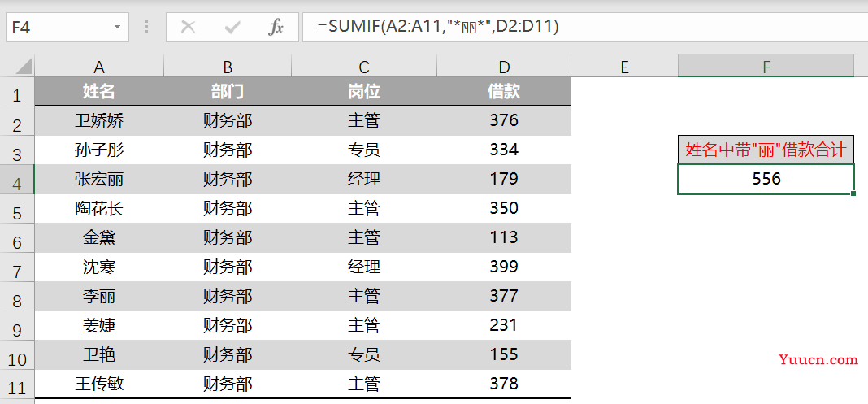Click into the SUMIF formula bar
Screen dimensions: 868x404
coord(584,27)
